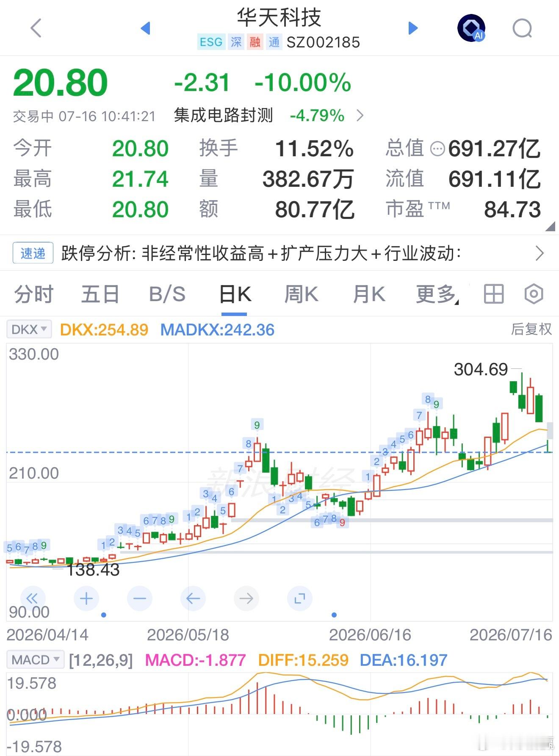
Task: Open the AI assistant icon
Action: pos(471,28)
